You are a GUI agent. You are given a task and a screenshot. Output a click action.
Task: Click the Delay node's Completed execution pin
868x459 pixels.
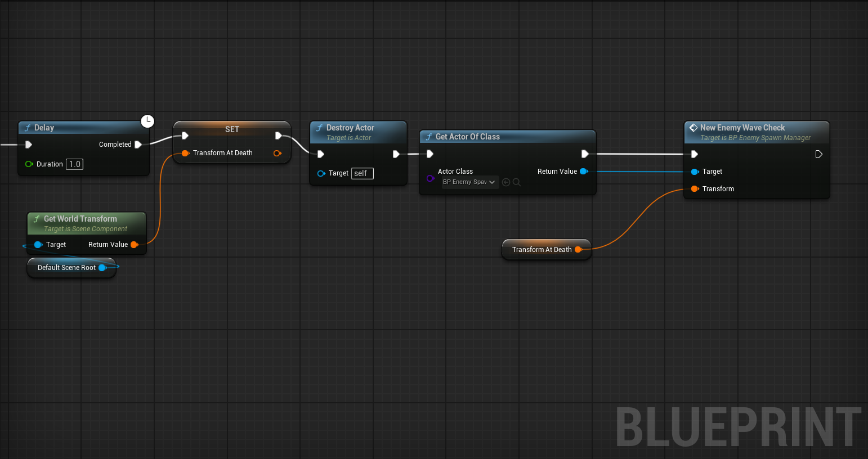[x=138, y=145]
